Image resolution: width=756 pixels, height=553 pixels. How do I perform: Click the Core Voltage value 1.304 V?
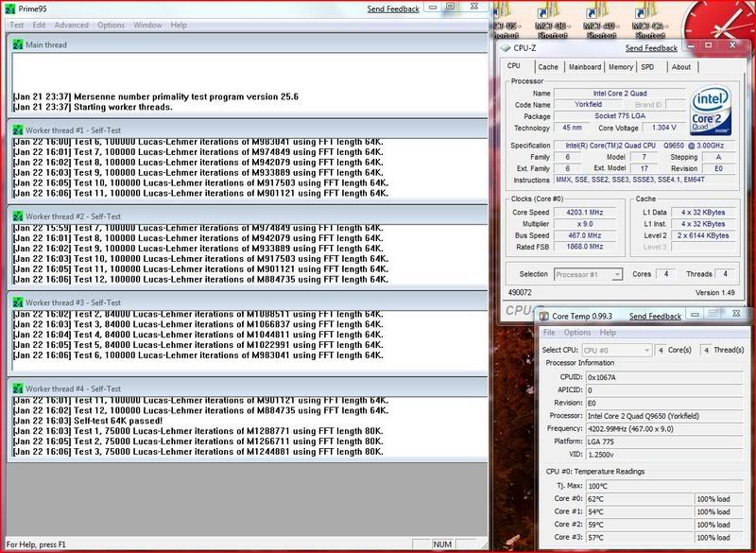click(663, 128)
